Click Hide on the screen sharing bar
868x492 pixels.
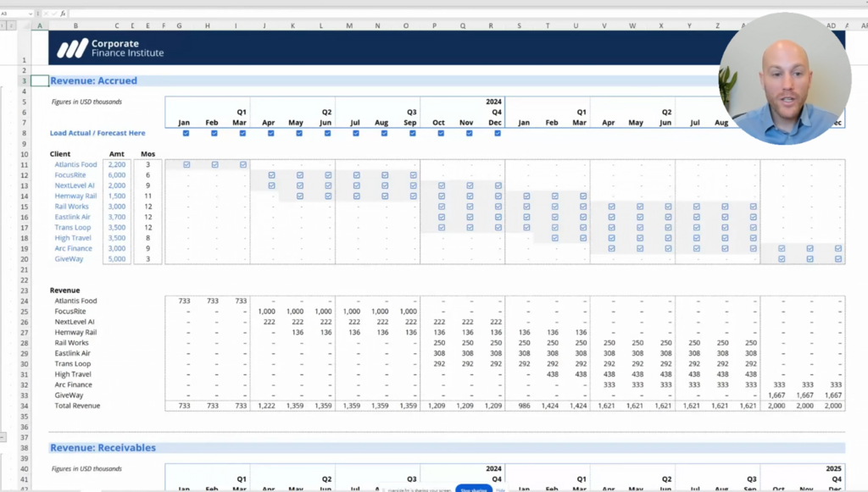(501, 489)
